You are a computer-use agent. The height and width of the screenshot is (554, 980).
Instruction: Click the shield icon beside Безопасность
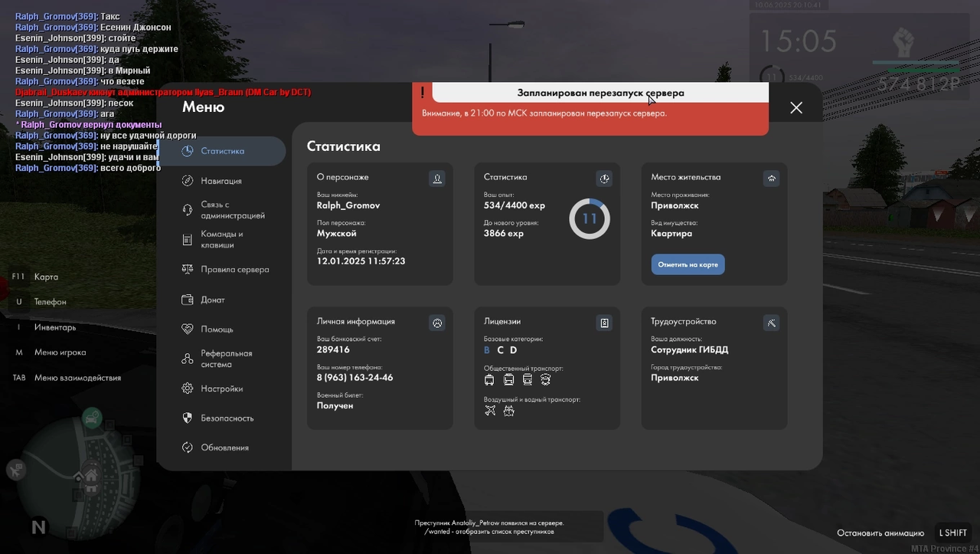click(187, 418)
